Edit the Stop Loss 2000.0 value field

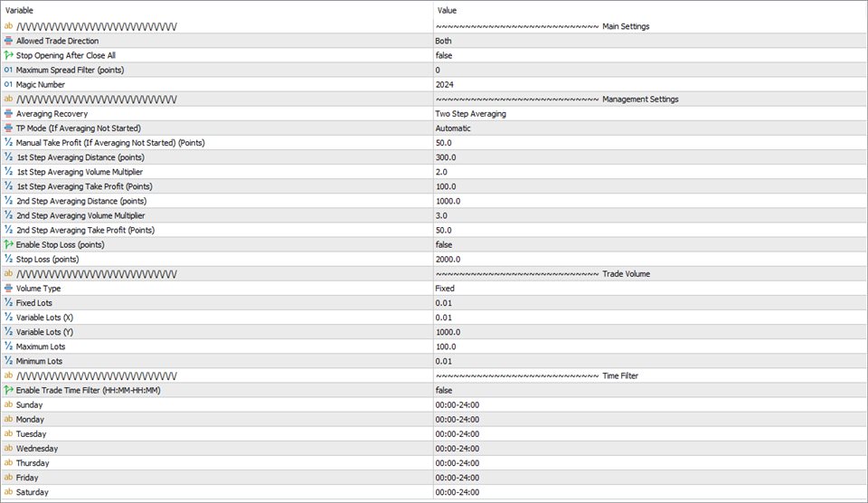[650, 259]
